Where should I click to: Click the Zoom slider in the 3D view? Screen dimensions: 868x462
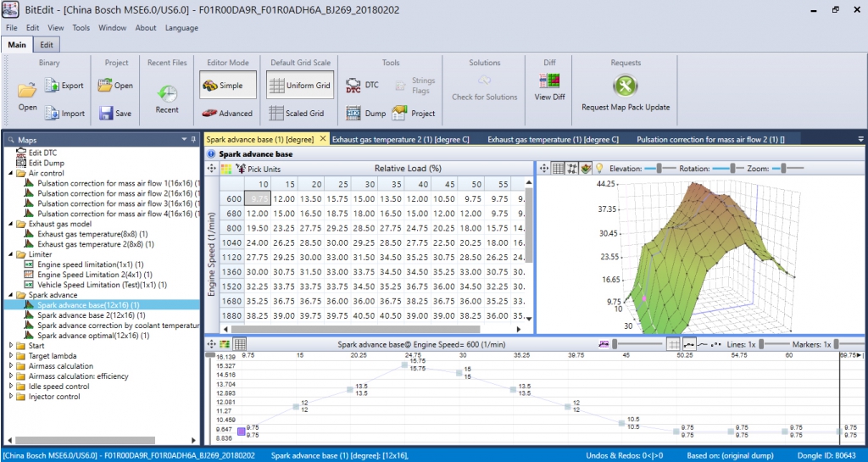pyautogui.click(x=787, y=168)
